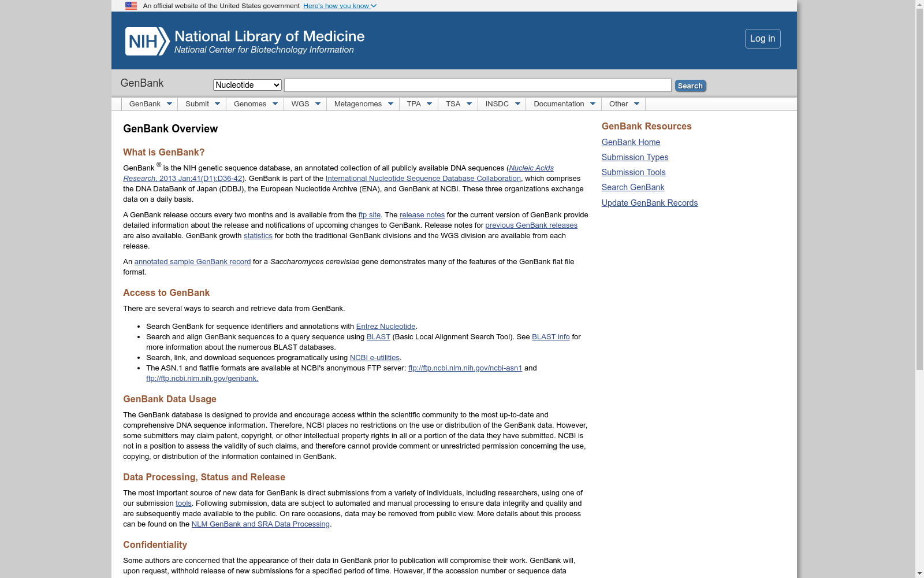This screenshot has height=578, width=924.
Task: Open the Other menu item
Action: (x=619, y=104)
